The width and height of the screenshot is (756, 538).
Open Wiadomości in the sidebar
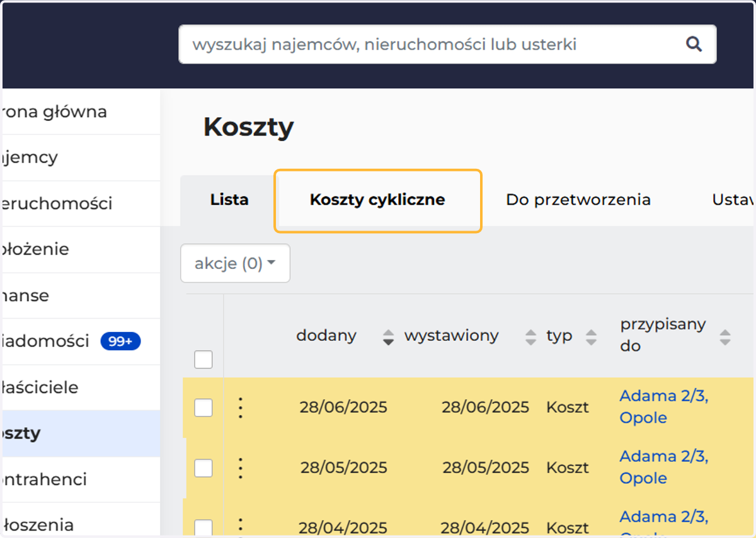81,341
